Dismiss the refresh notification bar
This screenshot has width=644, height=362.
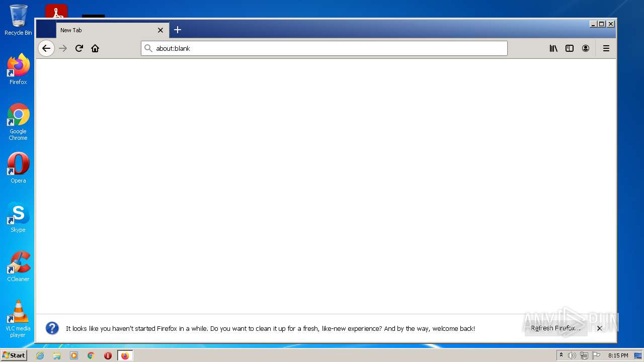(x=599, y=328)
